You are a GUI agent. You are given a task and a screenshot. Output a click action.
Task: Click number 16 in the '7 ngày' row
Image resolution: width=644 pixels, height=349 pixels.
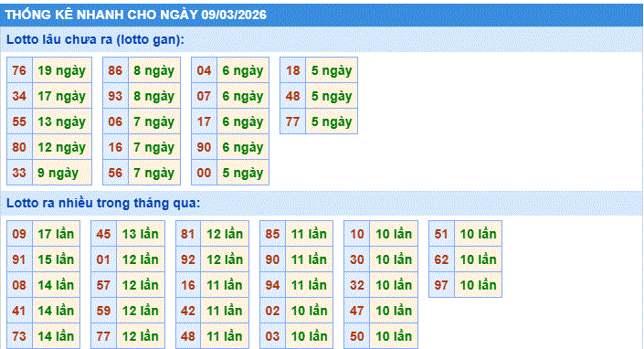pos(115,147)
